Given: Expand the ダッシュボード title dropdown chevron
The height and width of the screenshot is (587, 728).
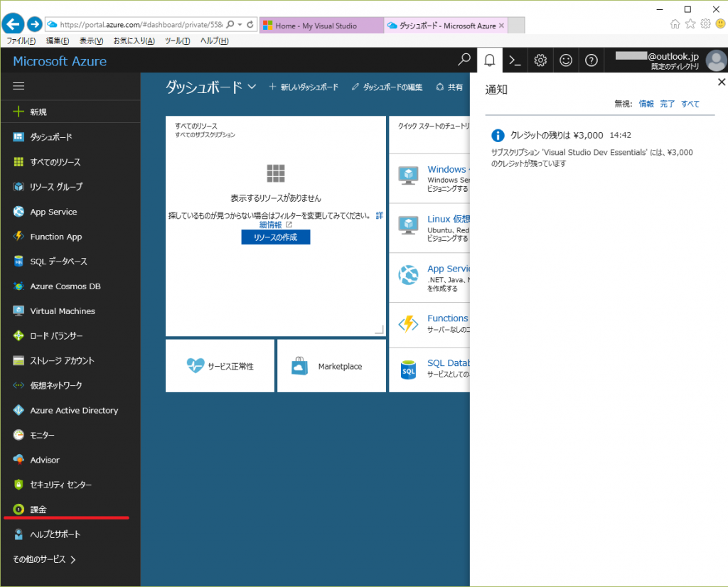Looking at the screenshot, I should (252, 87).
